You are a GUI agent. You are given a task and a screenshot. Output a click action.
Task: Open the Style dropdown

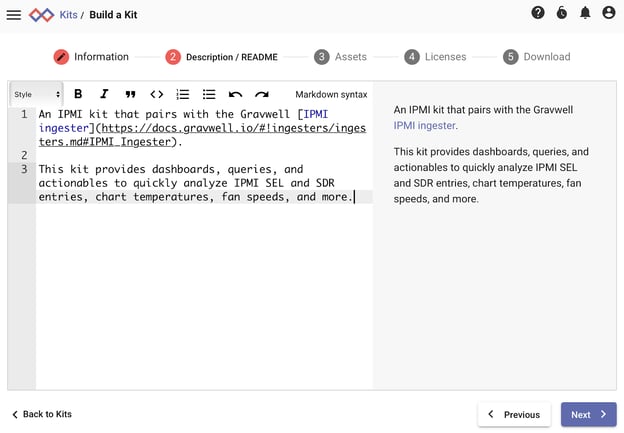click(36, 94)
